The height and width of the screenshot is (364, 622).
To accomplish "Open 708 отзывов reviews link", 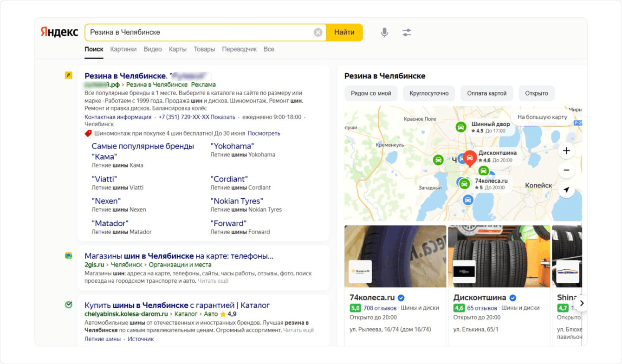I will tap(380, 308).
